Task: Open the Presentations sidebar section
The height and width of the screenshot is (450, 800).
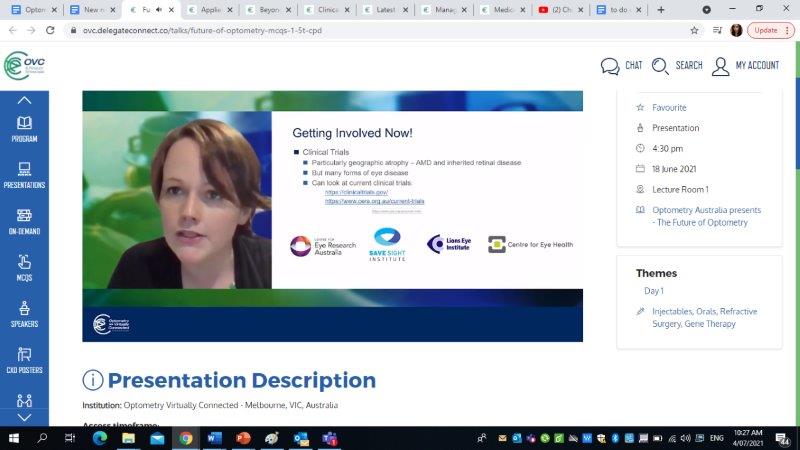Action: (24, 175)
